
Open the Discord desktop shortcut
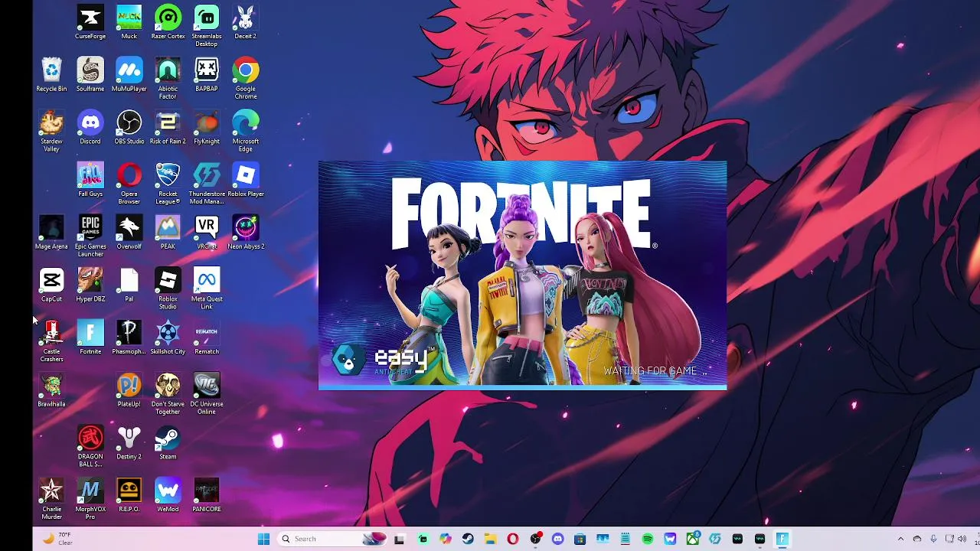90,128
